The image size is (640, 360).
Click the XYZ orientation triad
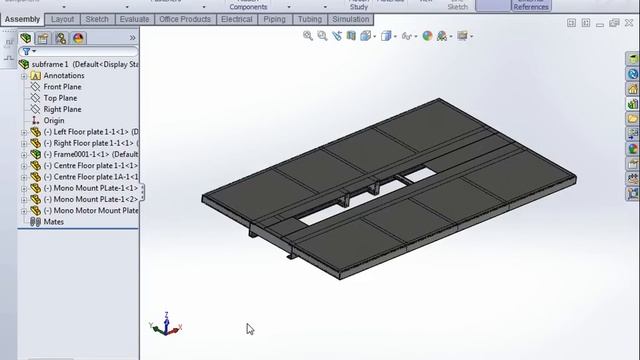(x=166, y=324)
